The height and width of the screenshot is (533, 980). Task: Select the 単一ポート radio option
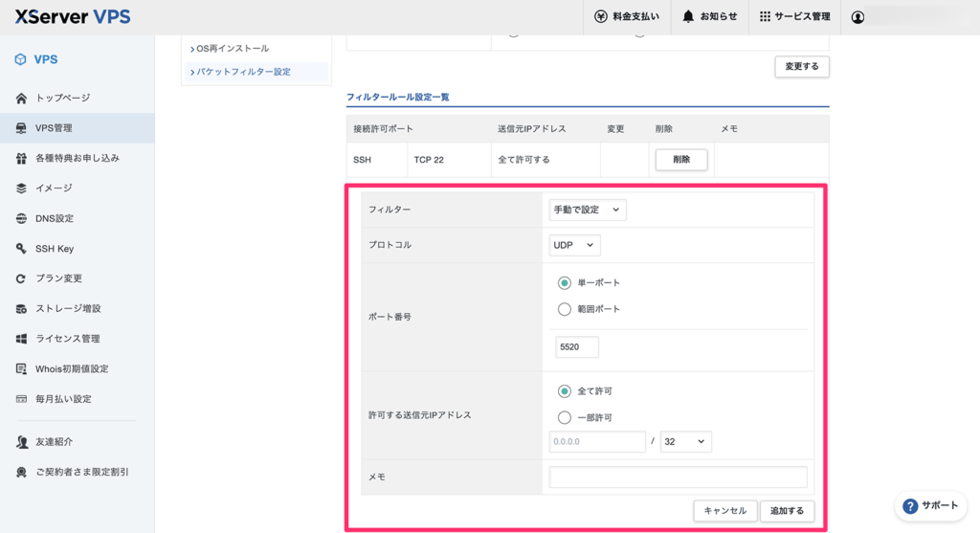click(564, 283)
